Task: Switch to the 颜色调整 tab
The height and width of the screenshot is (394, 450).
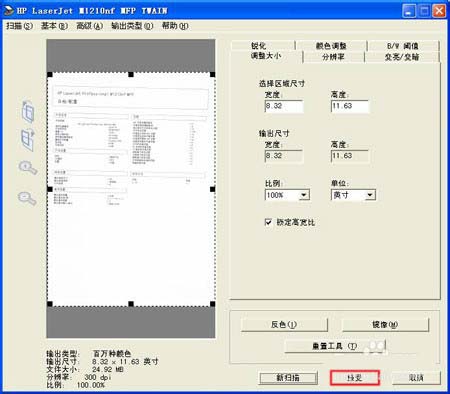Action: [x=331, y=46]
